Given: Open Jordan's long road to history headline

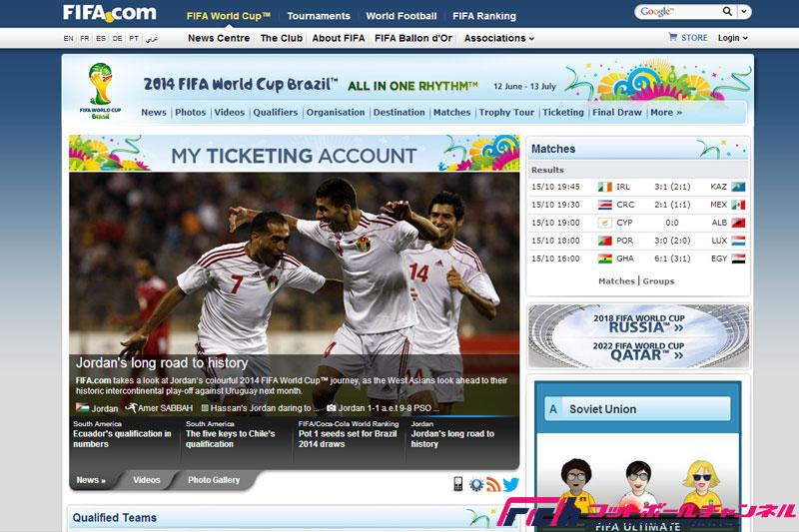Looking at the screenshot, I should click(162, 363).
